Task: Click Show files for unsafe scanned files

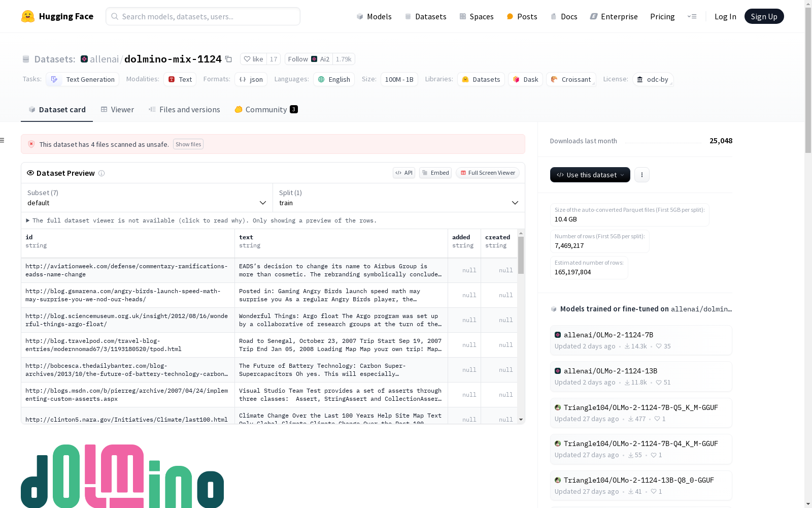Action: click(188, 144)
